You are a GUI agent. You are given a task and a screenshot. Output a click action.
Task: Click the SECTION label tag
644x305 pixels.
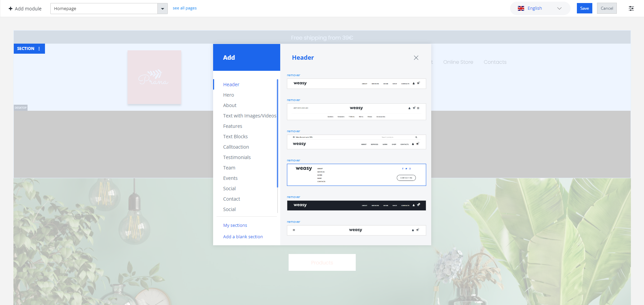[x=26, y=49]
